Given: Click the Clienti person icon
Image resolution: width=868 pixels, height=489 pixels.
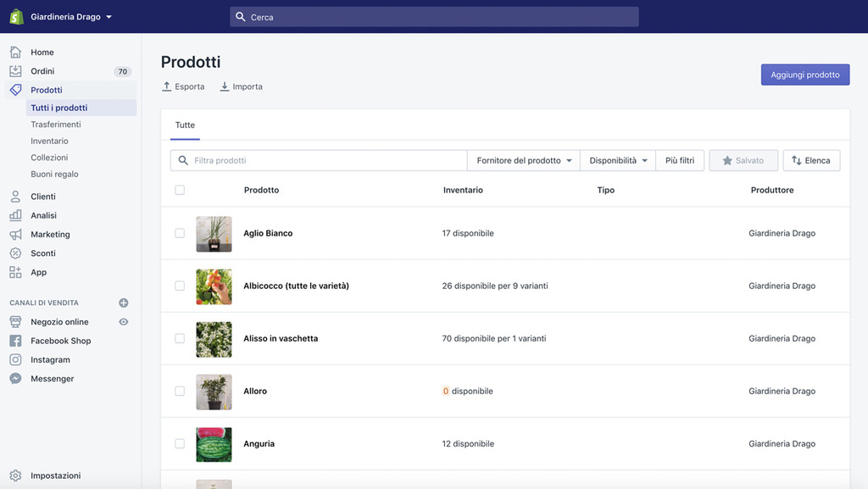Looking at the screenshot, I should coord(15,197).
